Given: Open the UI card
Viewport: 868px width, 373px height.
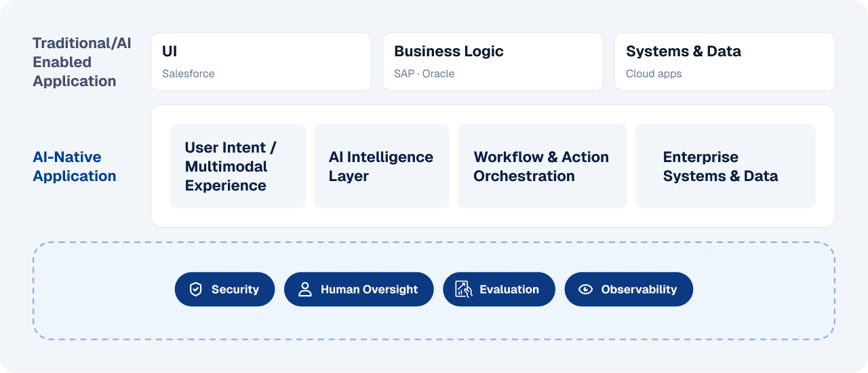Looking at the screenshot, I should point(261,62).
